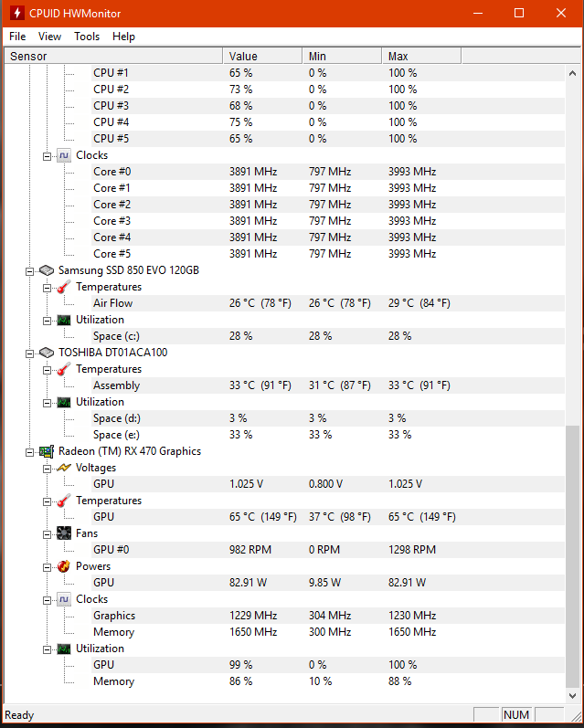Click the Powers flame icon
Viewport: 584px width, 728px height.
pos(64,566)
